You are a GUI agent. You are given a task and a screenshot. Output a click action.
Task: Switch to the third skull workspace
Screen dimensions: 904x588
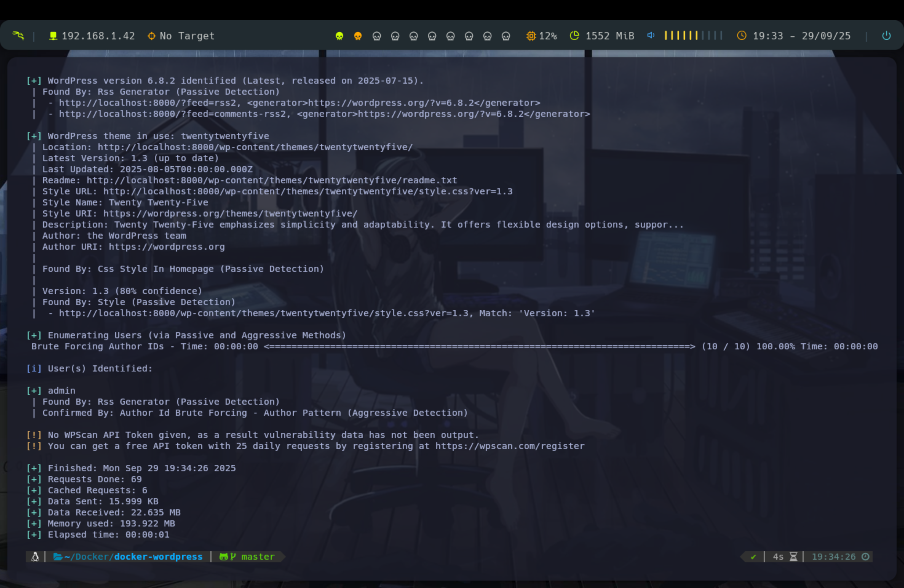(376, 36)
